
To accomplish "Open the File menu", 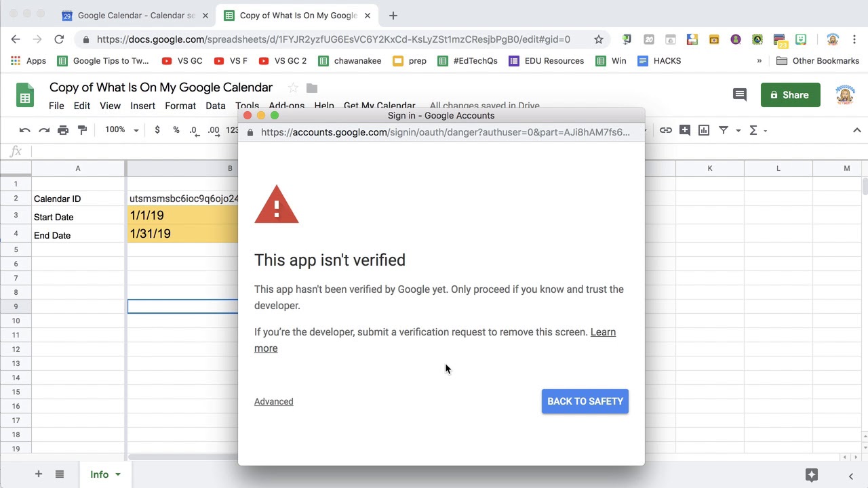I will click(56, 106).
